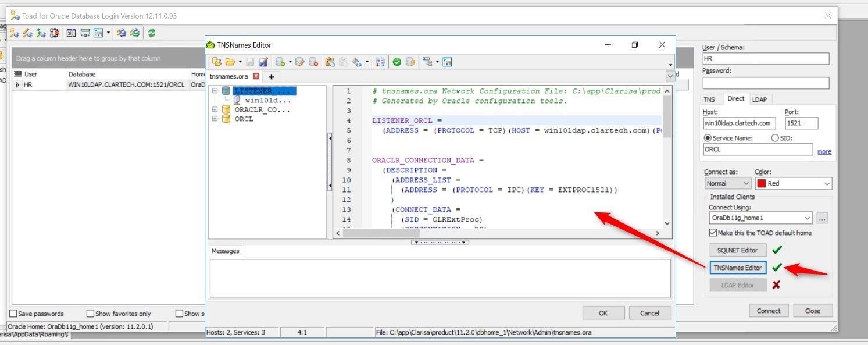Click the SQLNET Editor button
This screenshot has height=345, width=868.
pyautogui.click(x=738, y=250)
